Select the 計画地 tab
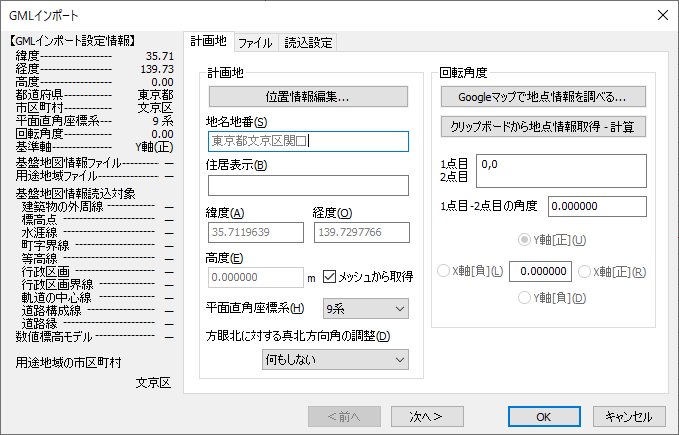The height and width of the screenshot is (435, 679). [x=209, y=42]
